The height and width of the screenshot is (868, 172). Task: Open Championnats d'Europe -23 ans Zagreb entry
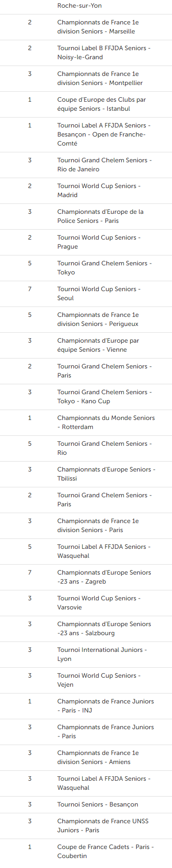coord(86,577)
